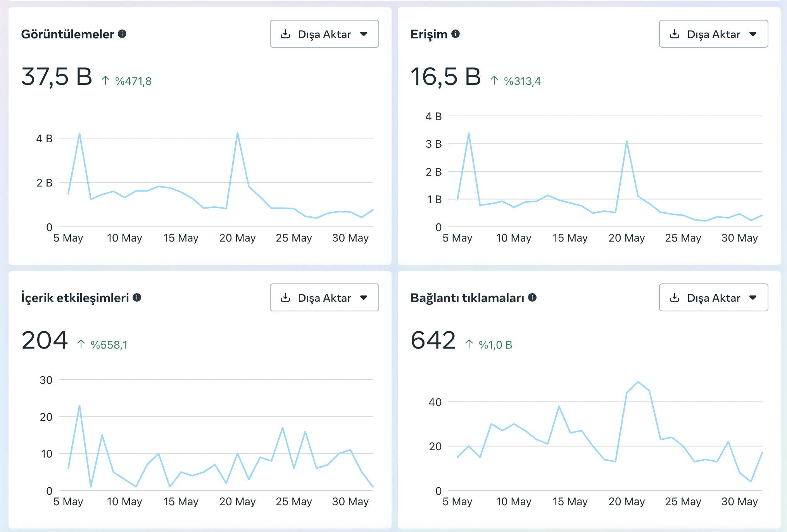787x532 pixels.
Task: Expand the Dışa Aktar dropdown on Görüntülemeler card
Action: 364,34
